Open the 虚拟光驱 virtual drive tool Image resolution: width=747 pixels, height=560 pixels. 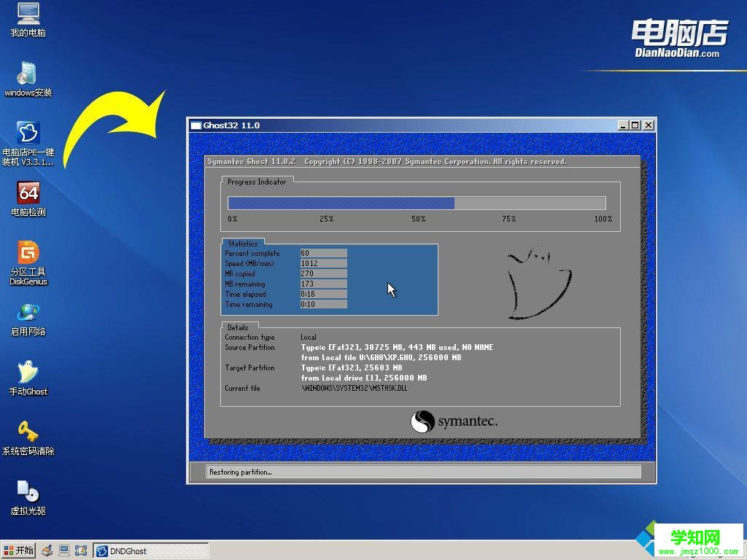(x=28, y=496)
